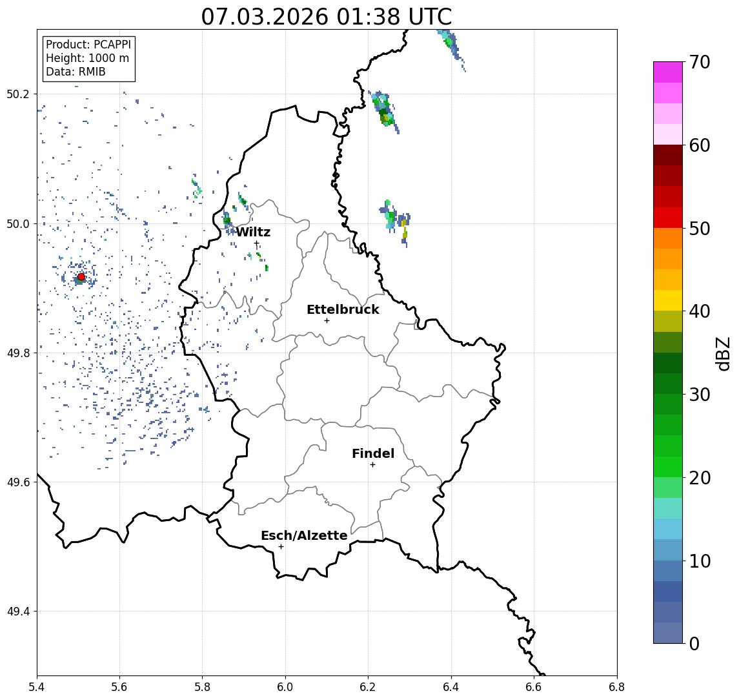Click the Esch/Alzette station cross marker
The height and width of the screenshot is (700, 739).
pos(281,547)
